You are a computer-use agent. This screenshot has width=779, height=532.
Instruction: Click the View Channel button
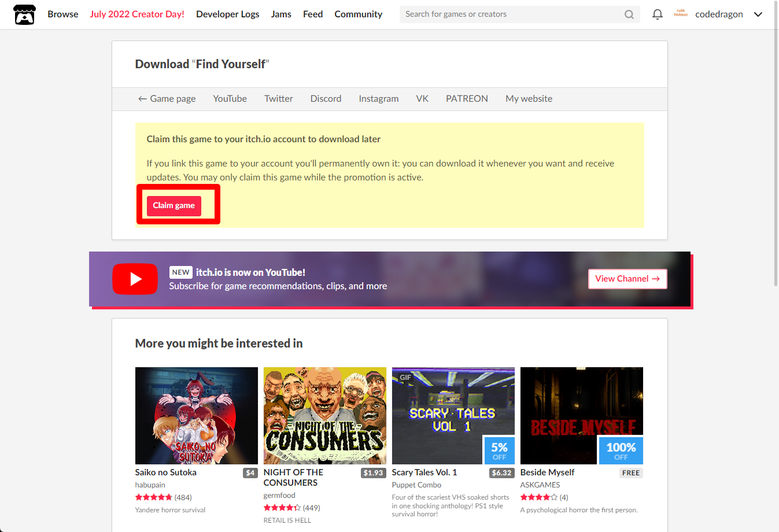[627, 279]
